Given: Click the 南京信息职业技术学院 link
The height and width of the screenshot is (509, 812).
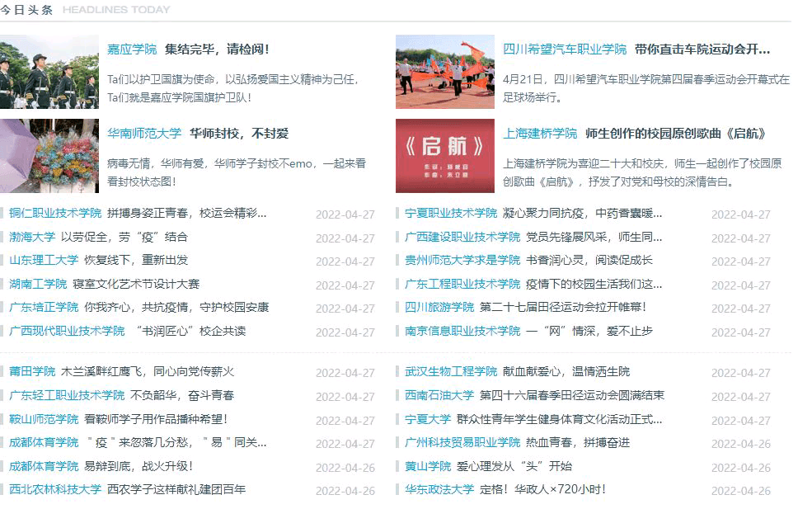Looking at the screenshot, I should 462,331.
